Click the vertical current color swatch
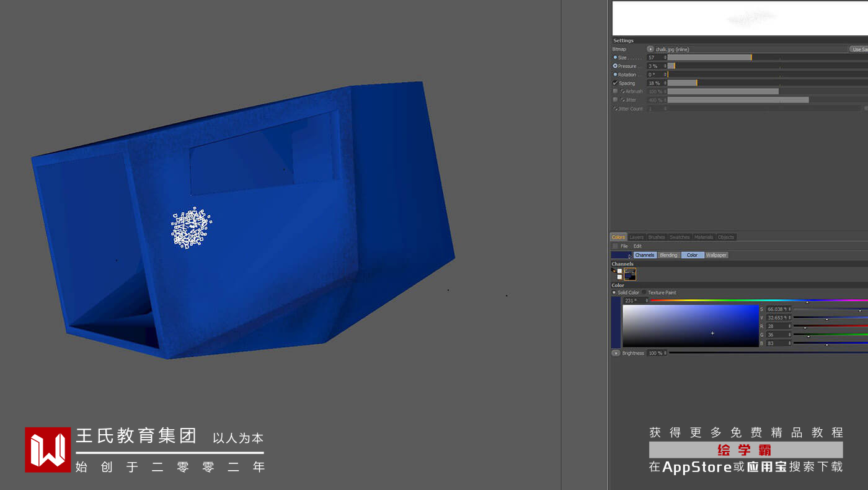 [616, 323]
